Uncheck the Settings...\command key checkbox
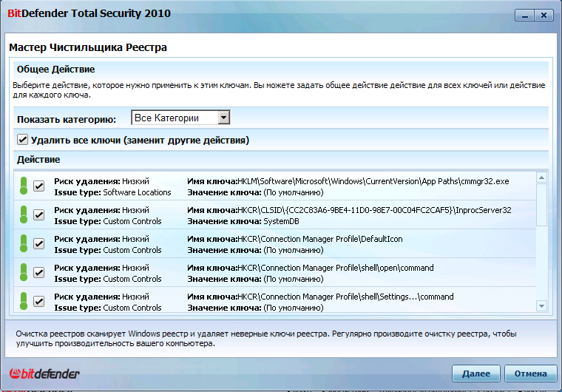Screen dimensions: 562x392 tap(38, 301)
